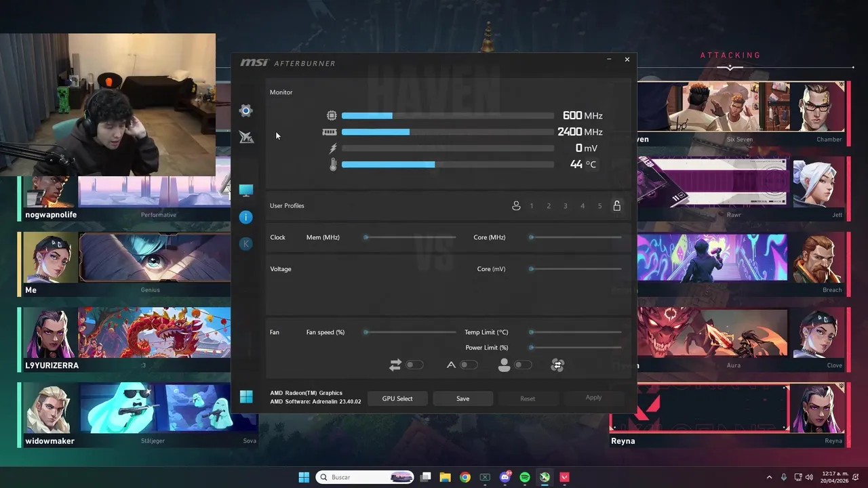Select user profile slot 3
Viewport: 868px width, 488px height.
[x=566, y=206]
